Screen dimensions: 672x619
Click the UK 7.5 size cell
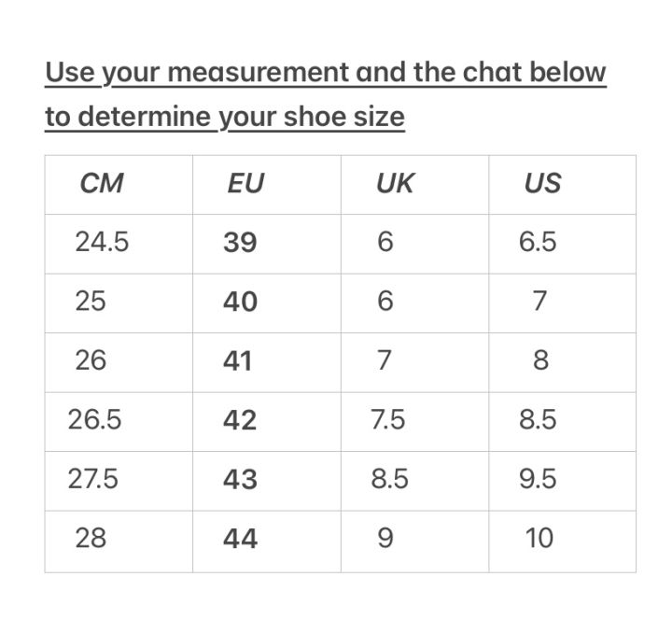click(388, 420)
